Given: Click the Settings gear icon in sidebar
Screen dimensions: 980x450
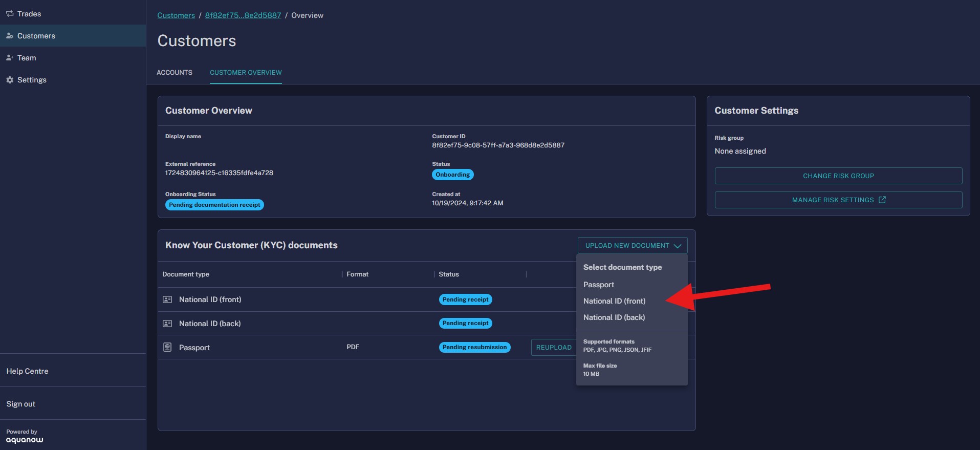Looking at the screenshot, I should click(10, 80).
